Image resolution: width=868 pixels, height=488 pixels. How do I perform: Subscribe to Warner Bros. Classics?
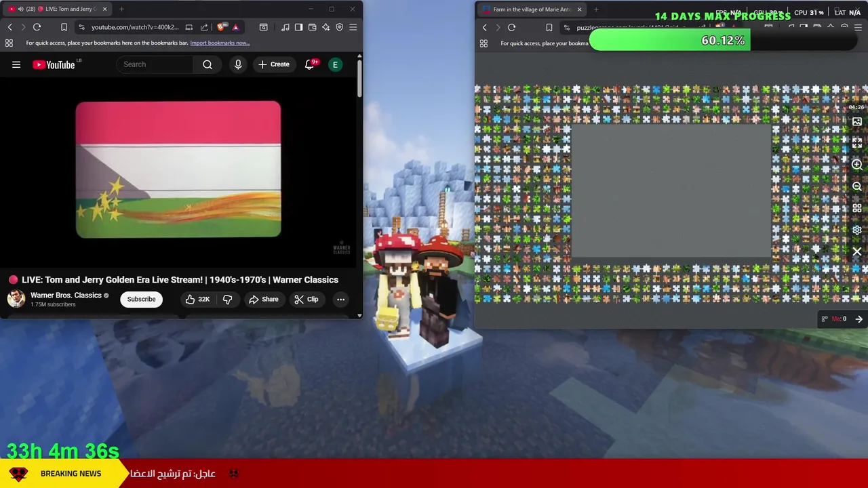(141, 299)
